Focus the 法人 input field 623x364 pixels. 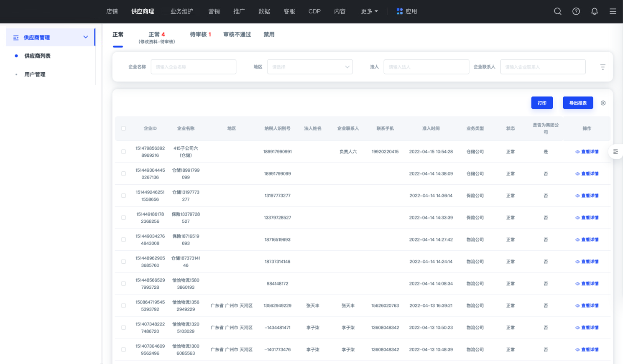coord(426,67)
